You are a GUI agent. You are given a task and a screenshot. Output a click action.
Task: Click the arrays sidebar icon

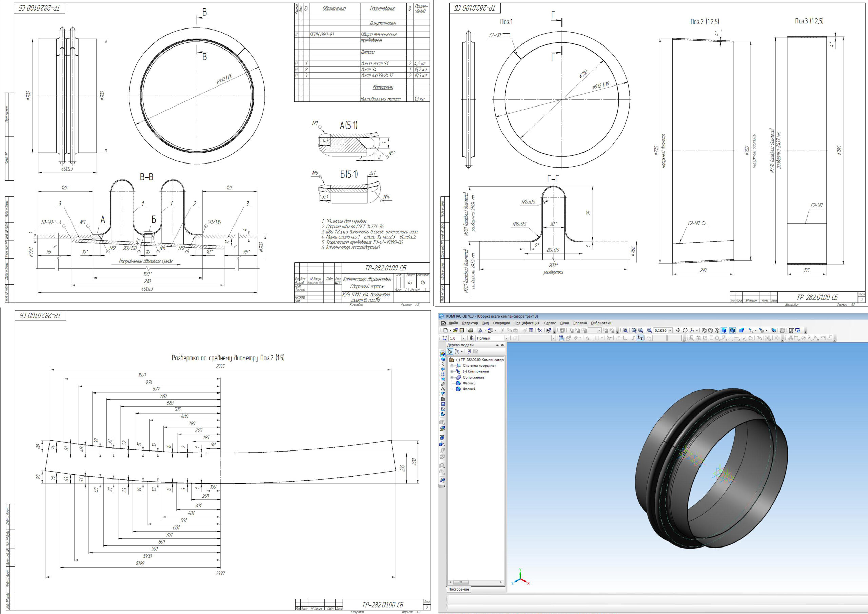click(x=443, y=374)
